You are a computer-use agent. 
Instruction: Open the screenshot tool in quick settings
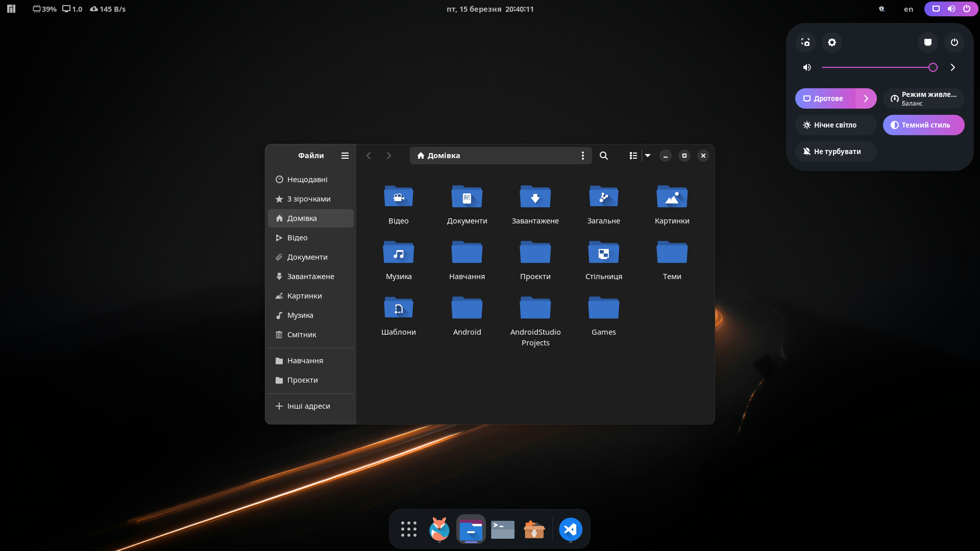[x=805, y=42]
